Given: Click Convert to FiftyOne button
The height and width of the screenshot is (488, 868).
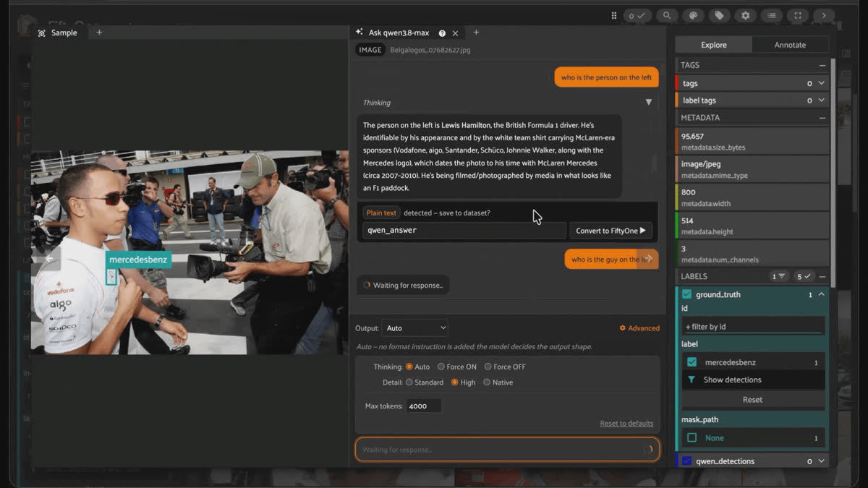Looking at the screenshot, I should [611, 231].
